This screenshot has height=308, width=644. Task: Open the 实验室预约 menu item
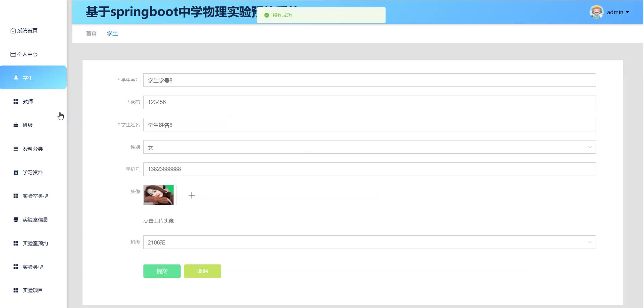point(33,243)
